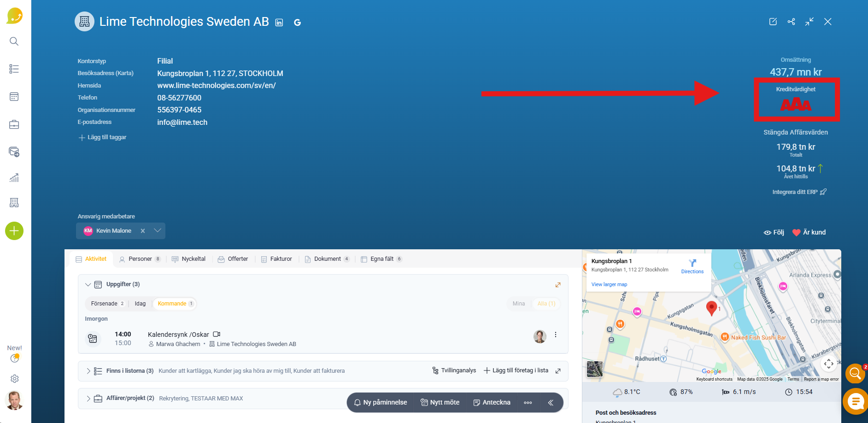Switch tasks to Mina
Viewport: 868px width, 423px height.
pos(519,304)
